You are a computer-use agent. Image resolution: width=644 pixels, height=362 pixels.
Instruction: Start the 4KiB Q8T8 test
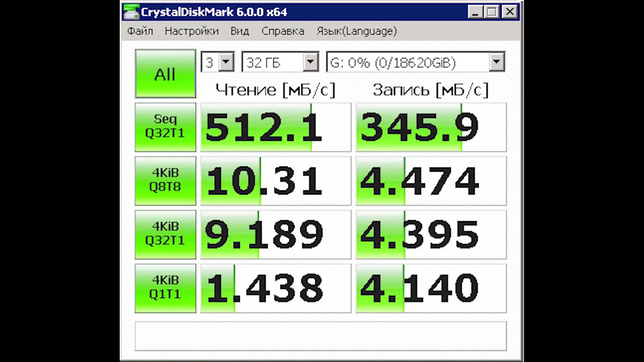tap(165, 180)
